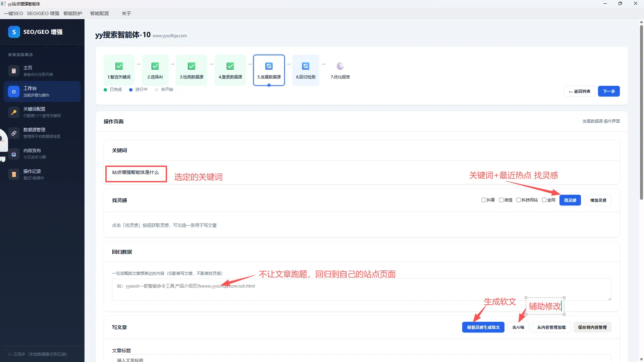
Task: Open the 智能配置 menu
Action: point(100,13)
